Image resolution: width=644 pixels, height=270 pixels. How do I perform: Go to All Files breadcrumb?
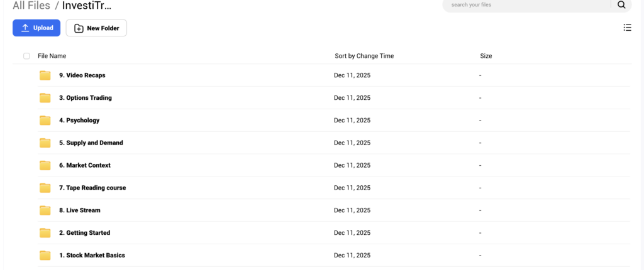click(31, 6)
